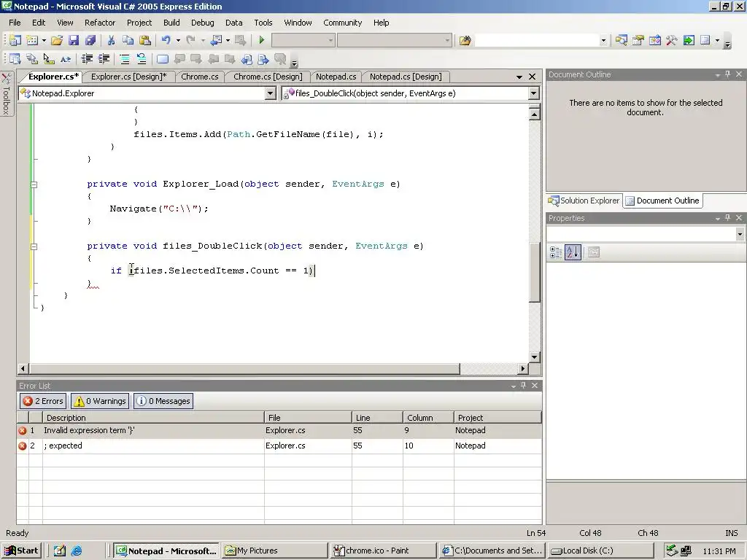Toggle auto-hide pin on Error List panel
Viewport: 747px width, 560px height.
point(524,385)
